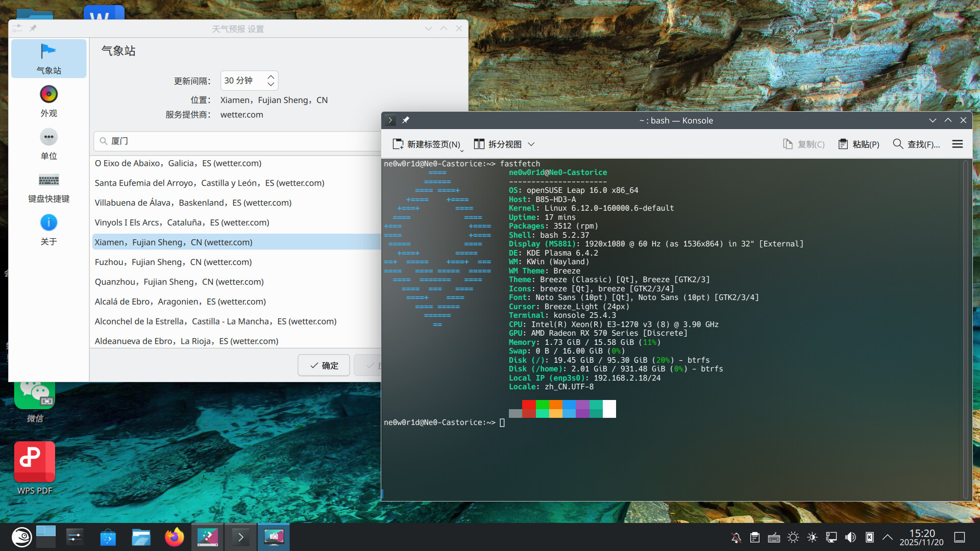Show hidden system tray icons
This screenshot has height=551, width=980.
click(x=888, y=537)
